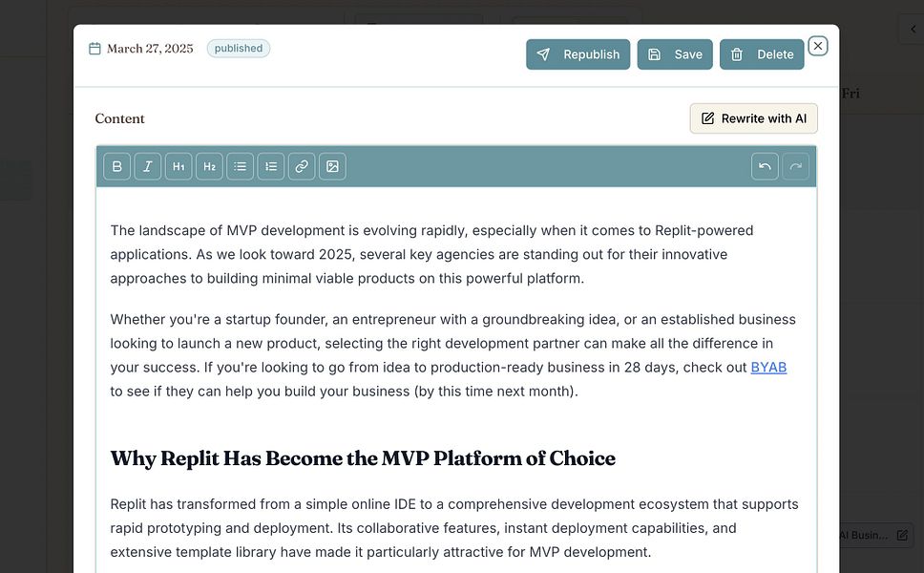Save the current post
Viewport: 924px width, 573px height.
pyautogui.click(x=675, y=54)
